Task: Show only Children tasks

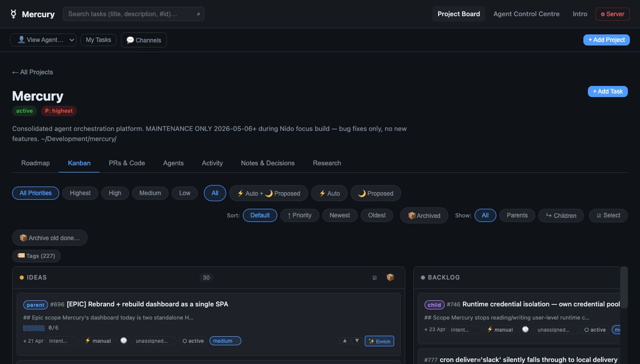Action: coord(561,215)
